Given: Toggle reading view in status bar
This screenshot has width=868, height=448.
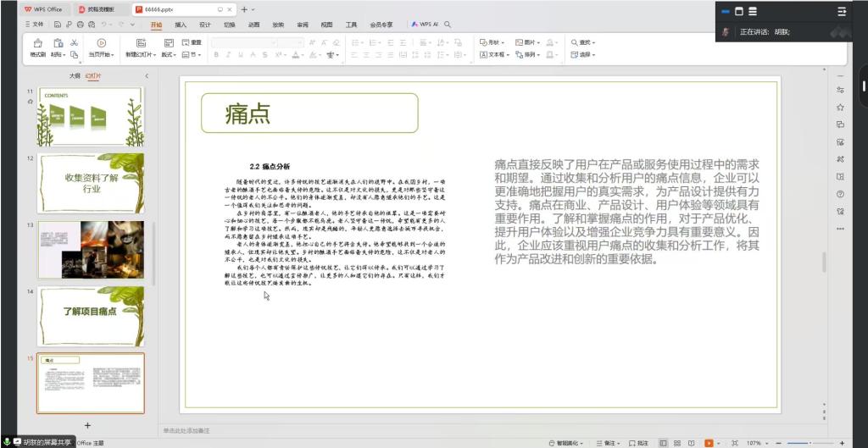Looking at the screenshot, I should coord(693,443).
